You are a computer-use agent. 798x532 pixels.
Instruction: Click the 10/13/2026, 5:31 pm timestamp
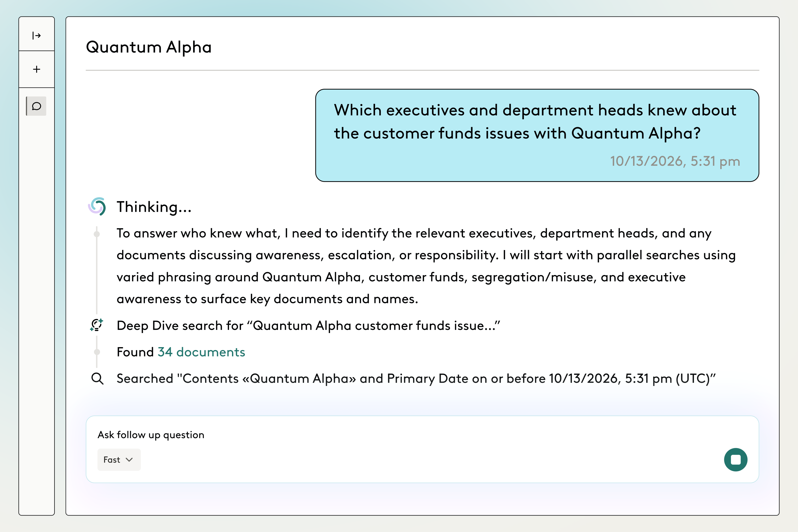point(675,161)
